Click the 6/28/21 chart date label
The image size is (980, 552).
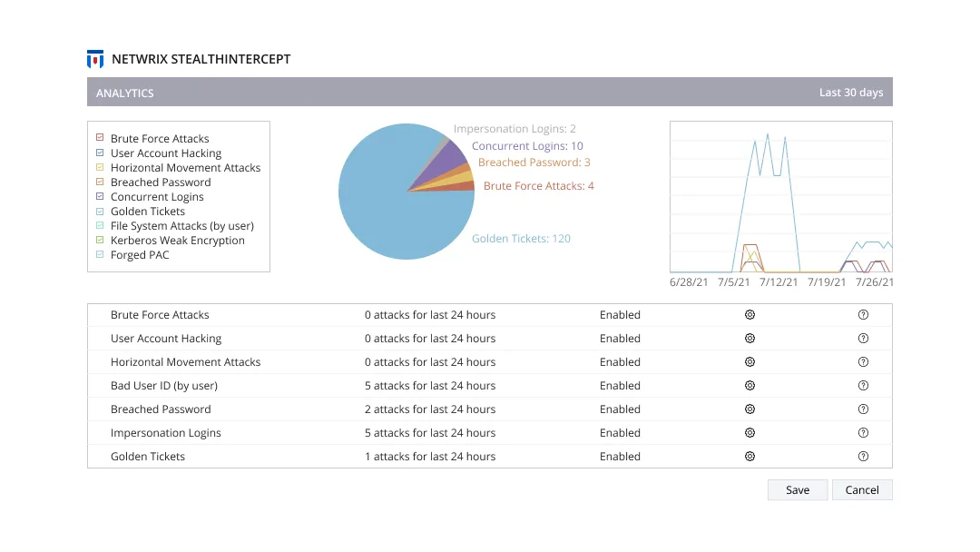[689, 282]
